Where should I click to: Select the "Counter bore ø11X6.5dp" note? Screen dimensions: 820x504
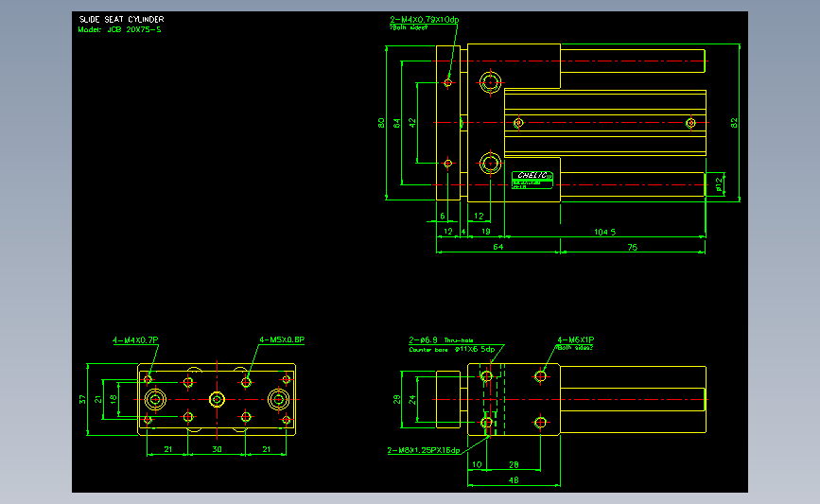click(452, 349)
